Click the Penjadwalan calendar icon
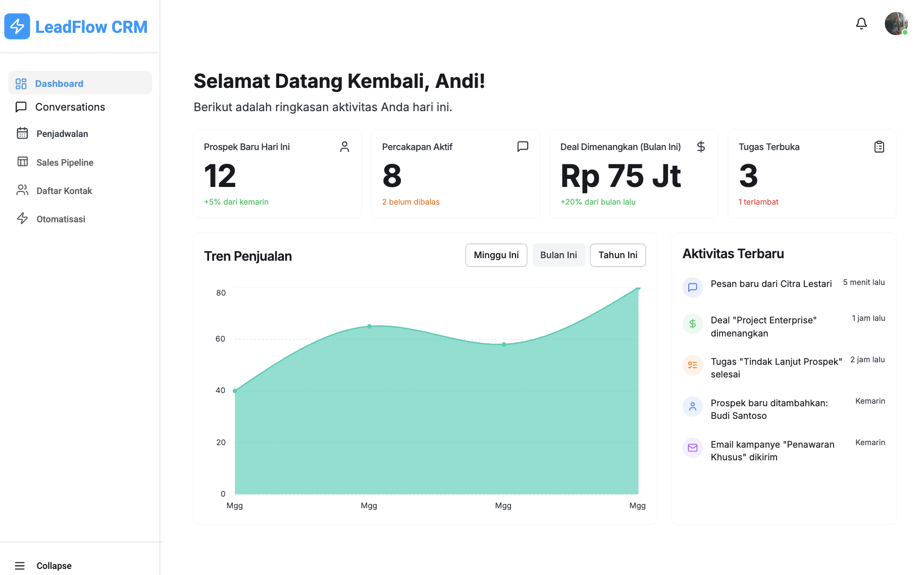This screenshot has width=924, height=575. (x=22, y=133)
